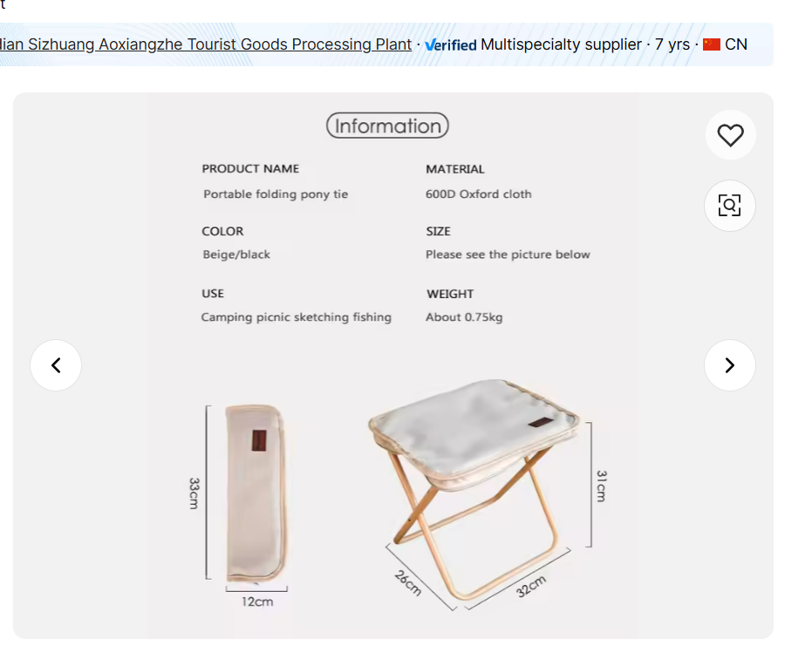
Task: Open the Aoxiangzhe Tourist Goods Processing Plant link
Action: click(206, 44)
